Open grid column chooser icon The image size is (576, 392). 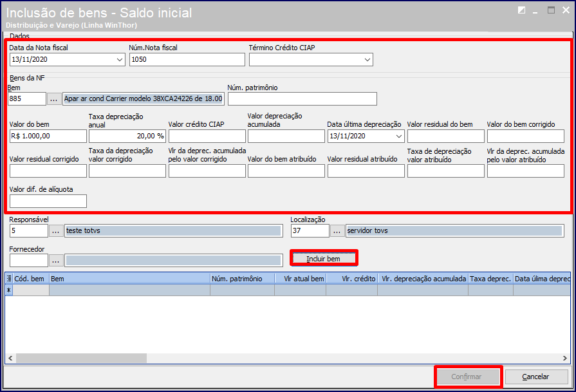[x=9, y=279]
